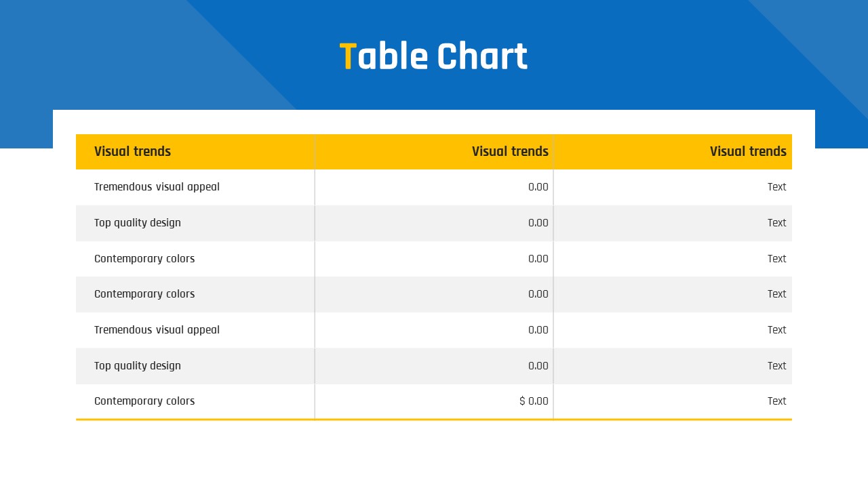Click the "$ 0.00" value cell
Image resolution: width=868 pixels, height=488 pixels.
click(x=534, y=401)
